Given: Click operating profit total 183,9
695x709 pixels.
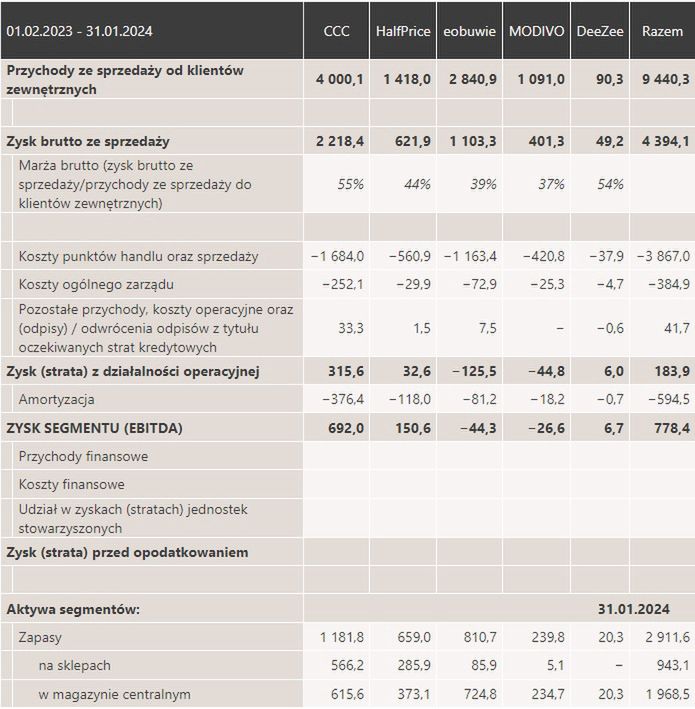Looking at the screenshot, I should [x=672, y=372].
